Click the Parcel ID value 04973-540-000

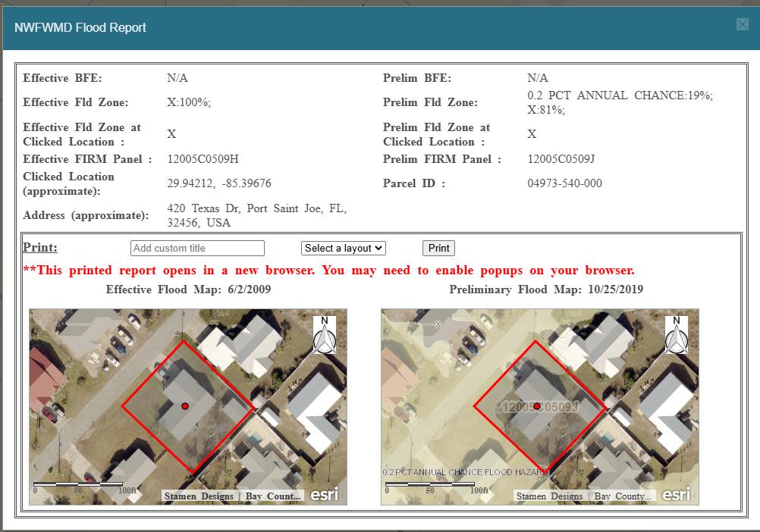[x=564, y=183]
